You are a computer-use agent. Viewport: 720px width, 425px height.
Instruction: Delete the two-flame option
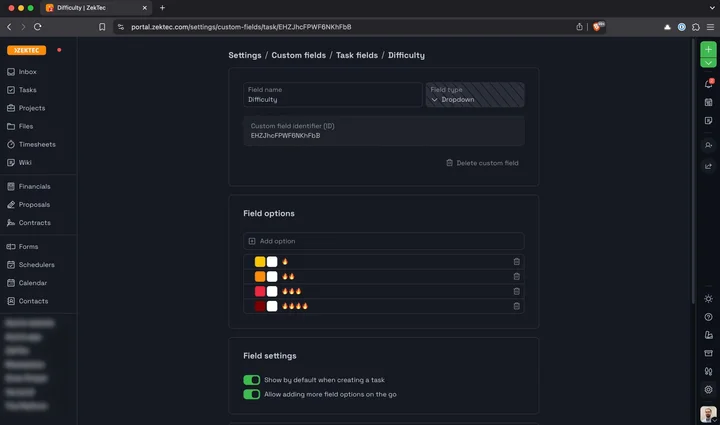(x=517, y=276)
